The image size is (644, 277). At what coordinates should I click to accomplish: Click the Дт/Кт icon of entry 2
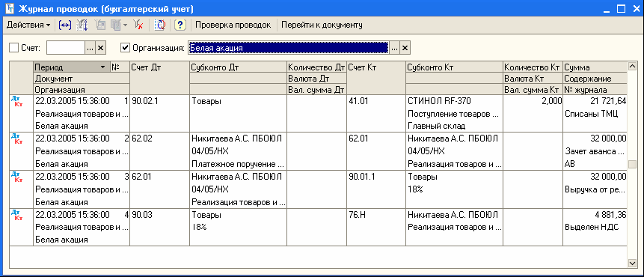[x=17, y=138]
